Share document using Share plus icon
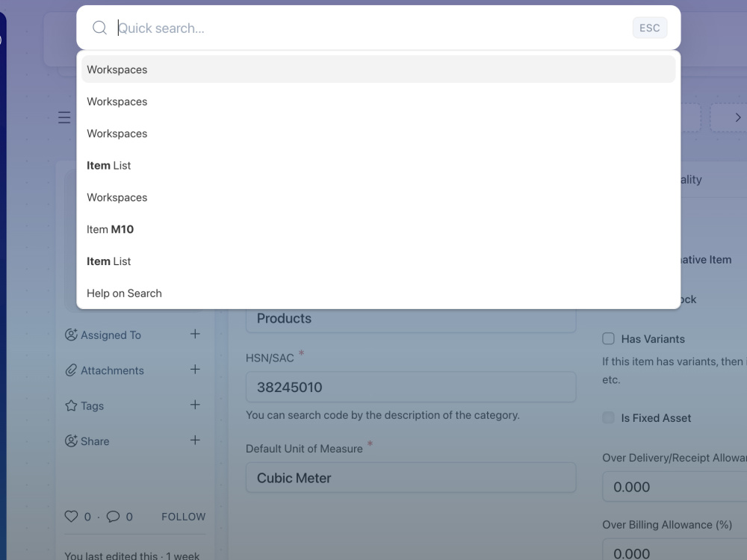 (x=195, y=440)
